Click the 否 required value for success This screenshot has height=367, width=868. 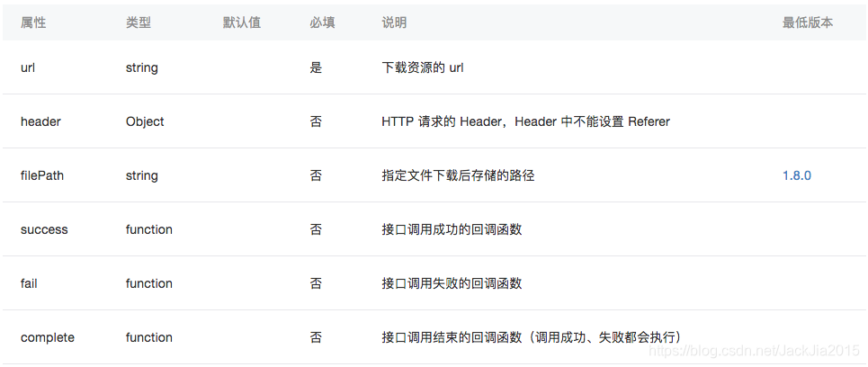click(x=316, y=229)
